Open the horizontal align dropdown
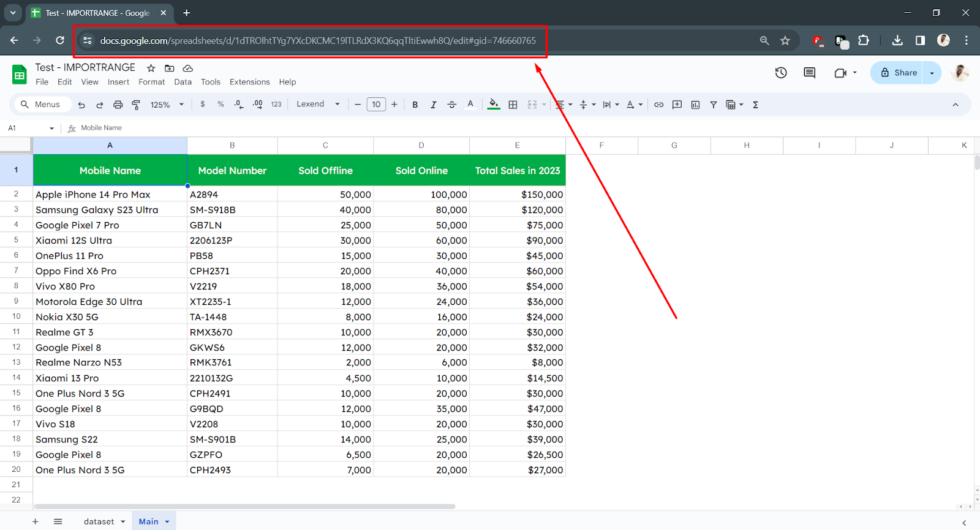This screenshot has height=530, width=980. [x=563, y=105]
